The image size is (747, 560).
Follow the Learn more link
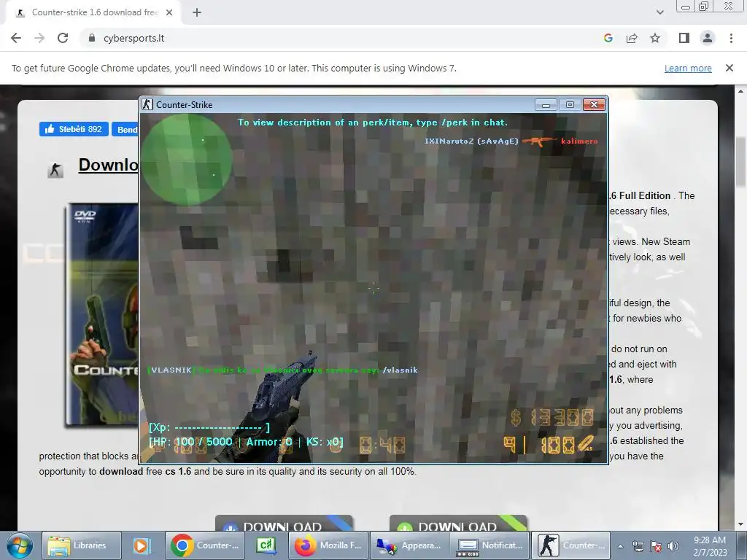point(688,68)
